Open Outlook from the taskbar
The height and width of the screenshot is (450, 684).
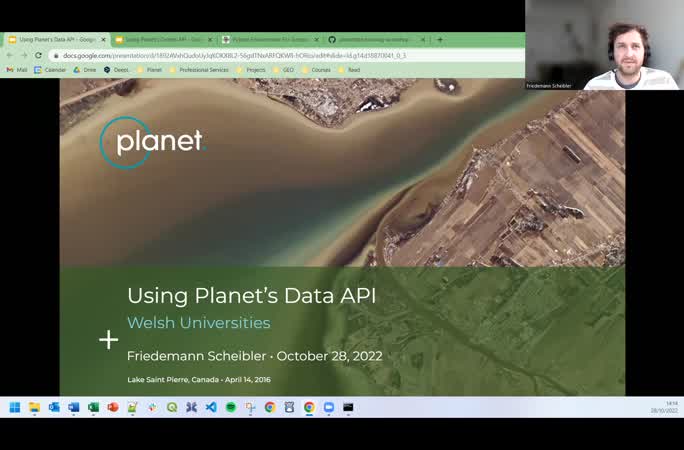[54, 407]
